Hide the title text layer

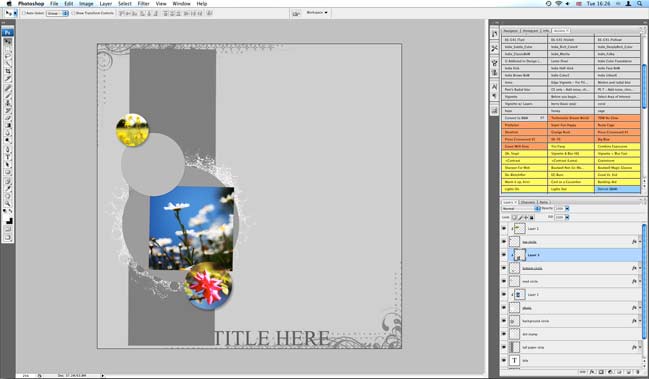coord(504,360)
